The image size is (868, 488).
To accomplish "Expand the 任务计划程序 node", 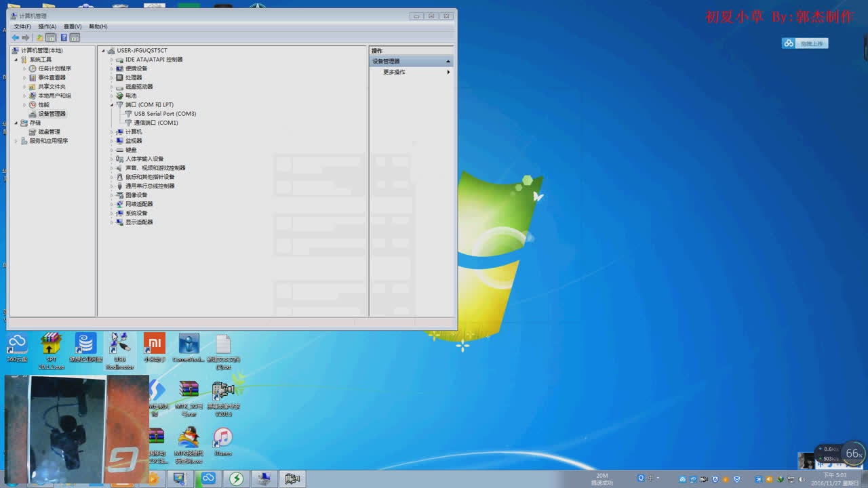I will pos(25,68).
